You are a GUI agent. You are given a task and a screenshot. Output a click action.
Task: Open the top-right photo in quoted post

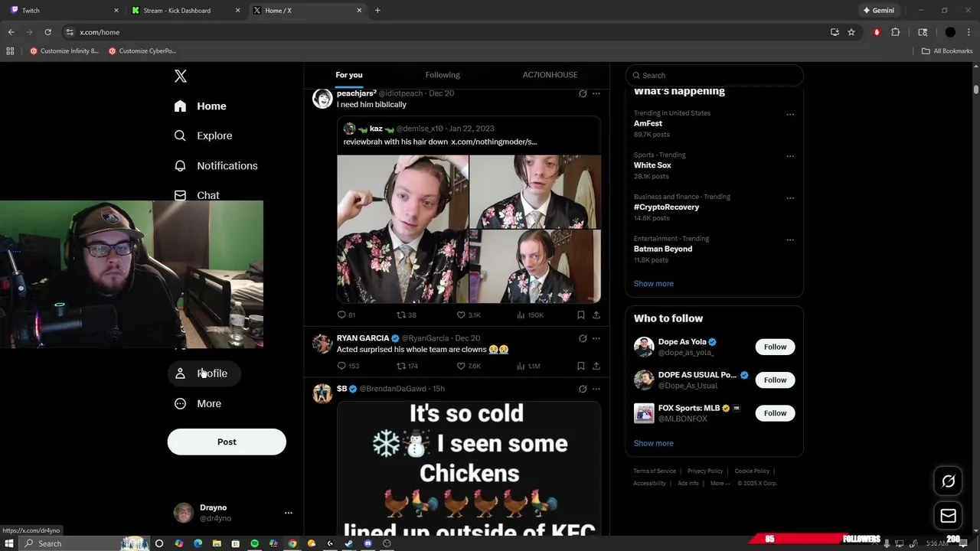point(535,191)
